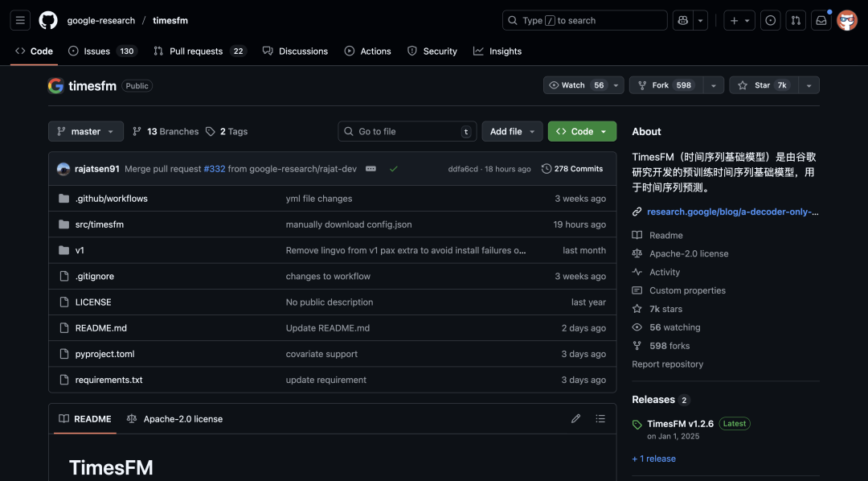
Task: Toggle Watch for this repository
Action: click(574, 85)
